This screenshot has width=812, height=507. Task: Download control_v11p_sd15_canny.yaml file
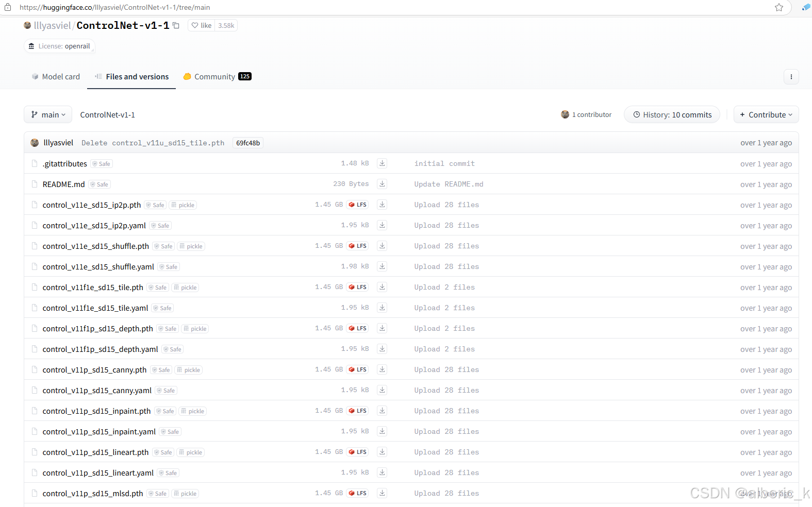click(382, 390)
